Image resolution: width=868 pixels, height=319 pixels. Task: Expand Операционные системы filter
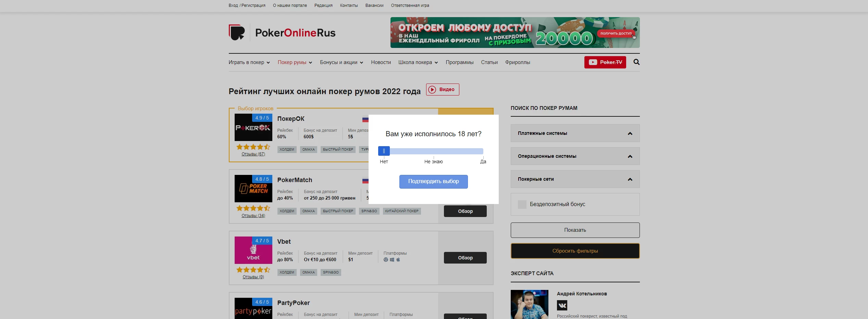[x=575, y=156]
